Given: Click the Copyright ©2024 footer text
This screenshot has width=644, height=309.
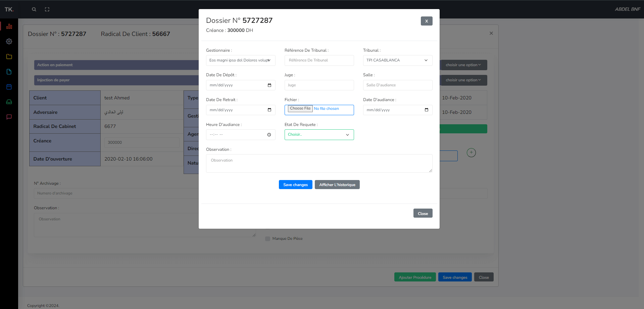Looking at the screenshot, I should [43, 306].
